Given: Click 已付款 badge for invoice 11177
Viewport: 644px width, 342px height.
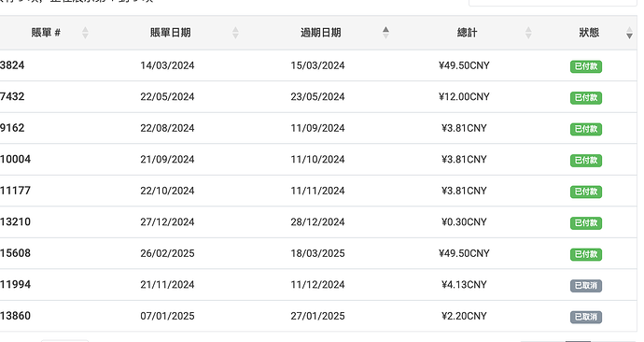Looking at the screenshot, I should [x=586, y=192].
